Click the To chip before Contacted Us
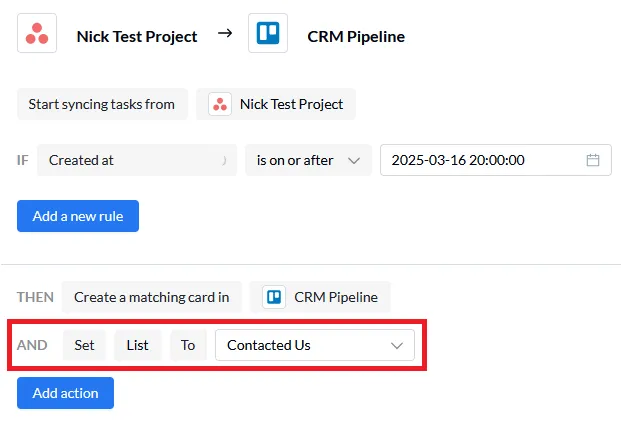 coord(188,345)
